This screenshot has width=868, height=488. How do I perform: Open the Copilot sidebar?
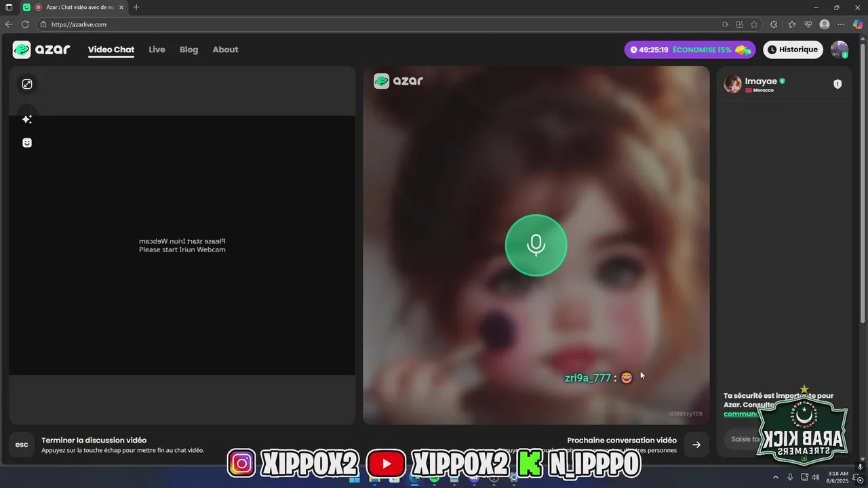(x=858, y=24)
